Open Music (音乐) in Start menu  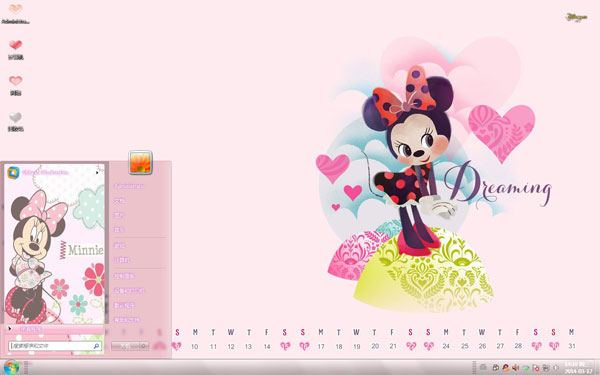119,230
